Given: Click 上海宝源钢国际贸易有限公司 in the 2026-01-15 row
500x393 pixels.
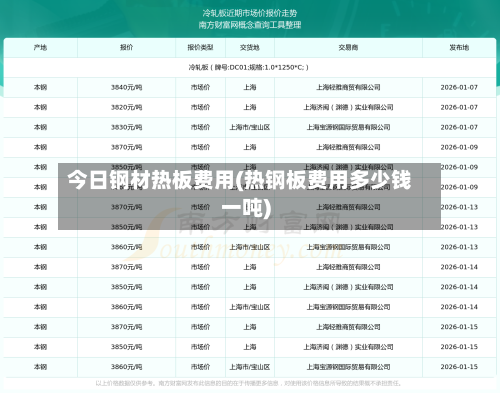Looking at the screenshot, I should [348, 367].
